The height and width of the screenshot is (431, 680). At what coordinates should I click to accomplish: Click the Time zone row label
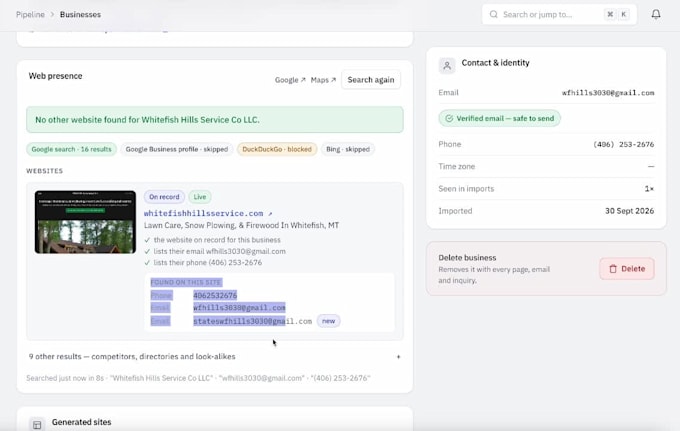pyautogui.click(x=457, y=167)
